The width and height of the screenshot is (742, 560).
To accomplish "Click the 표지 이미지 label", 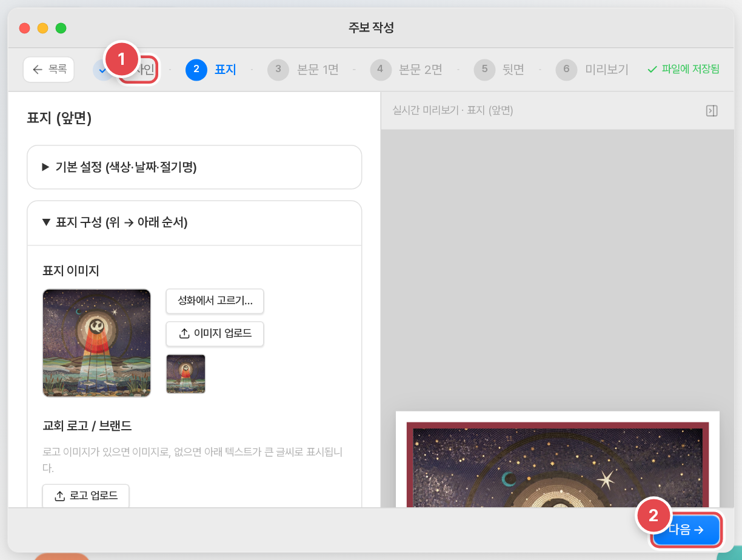I will (70, 270).
